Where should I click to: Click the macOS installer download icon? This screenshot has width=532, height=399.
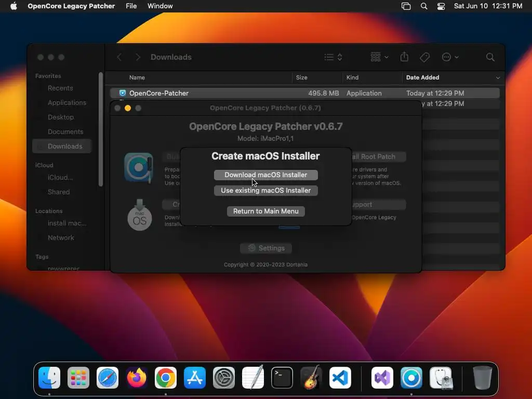coord(139,215)
